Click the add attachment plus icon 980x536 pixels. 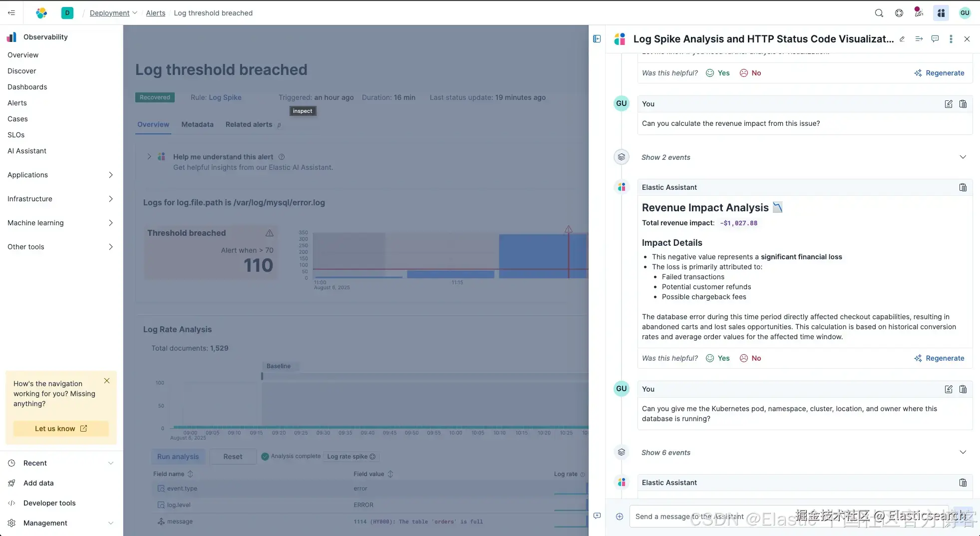point(620,517)
